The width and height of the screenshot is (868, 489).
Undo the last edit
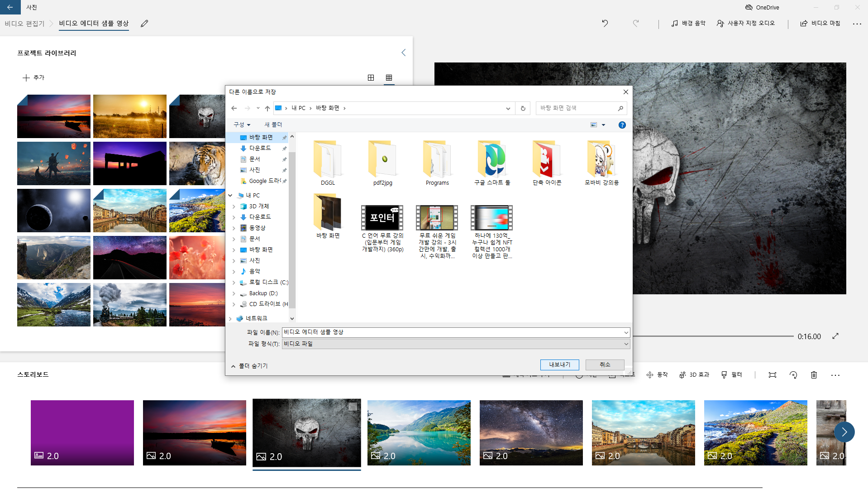click(x=605, y=23)
